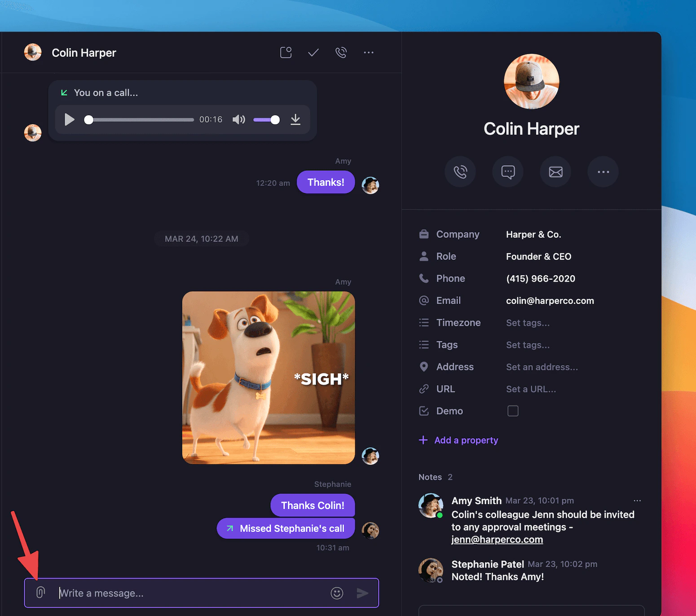
Task: Edit the Company value Harper & Co.
Action: point(533,234)
